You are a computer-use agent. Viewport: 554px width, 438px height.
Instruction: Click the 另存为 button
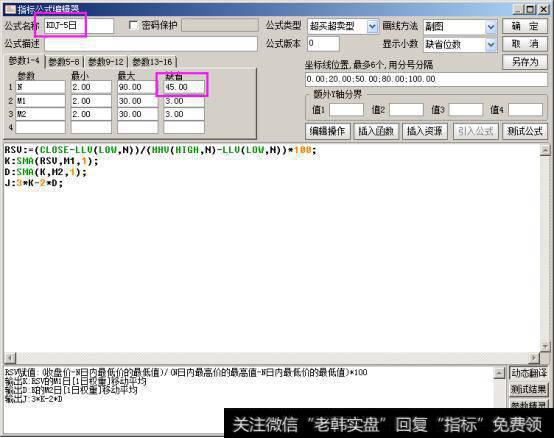pyautogui.click(x=525, y=62)
